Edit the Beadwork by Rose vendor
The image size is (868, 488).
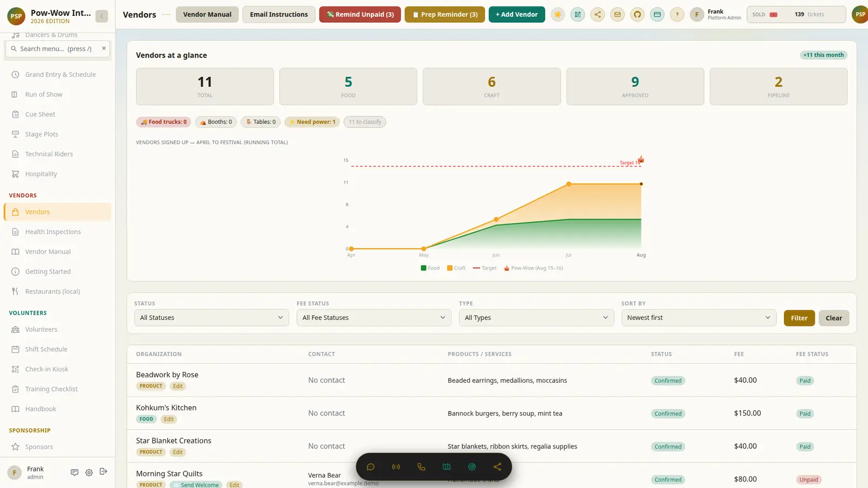[178, 386]
